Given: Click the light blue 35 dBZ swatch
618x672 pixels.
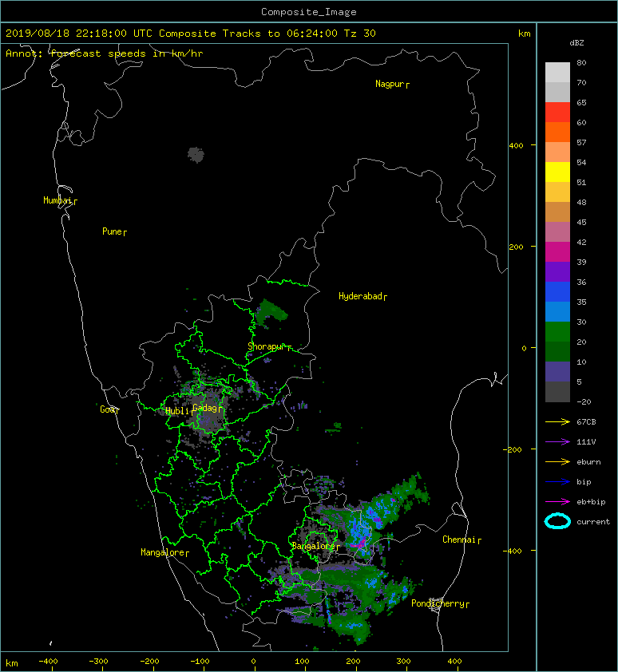Looking at the screenshot, I should pos(557,311).
